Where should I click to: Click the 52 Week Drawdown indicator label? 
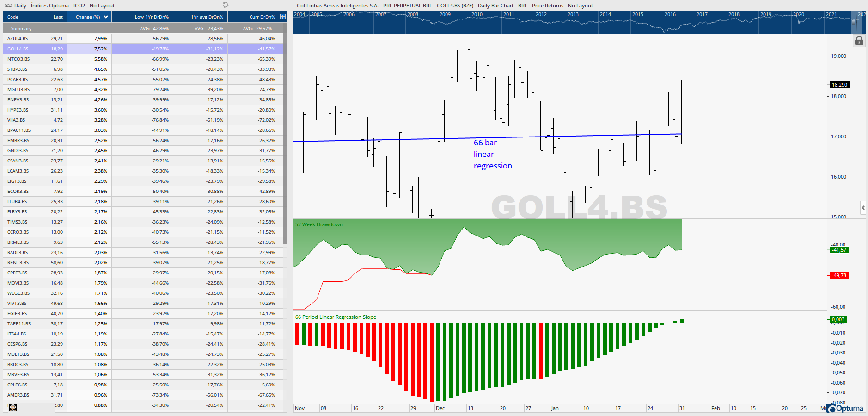pos(319,224)
